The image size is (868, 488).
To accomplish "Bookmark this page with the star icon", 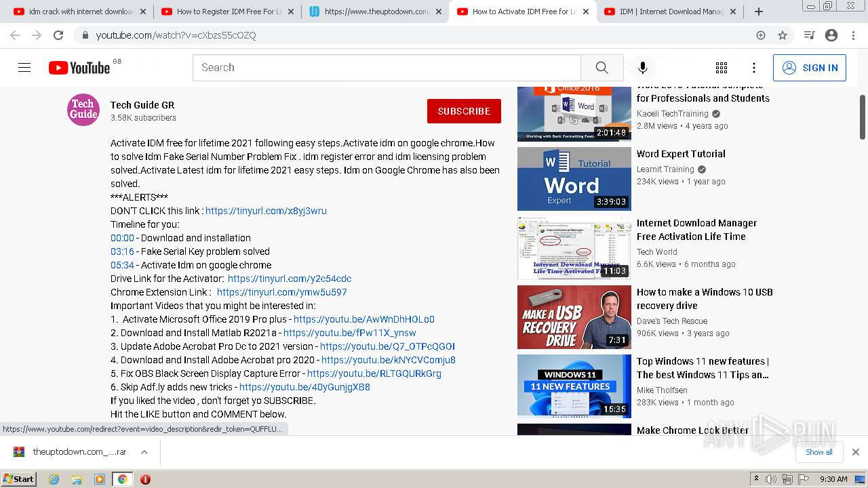I will click(783, 35).
